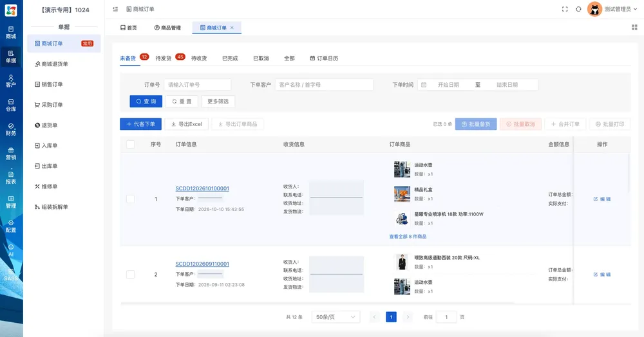The image size is (644, 337).
Task: Open the 测试管理员 user dropdown
Action: pos(620,9)
